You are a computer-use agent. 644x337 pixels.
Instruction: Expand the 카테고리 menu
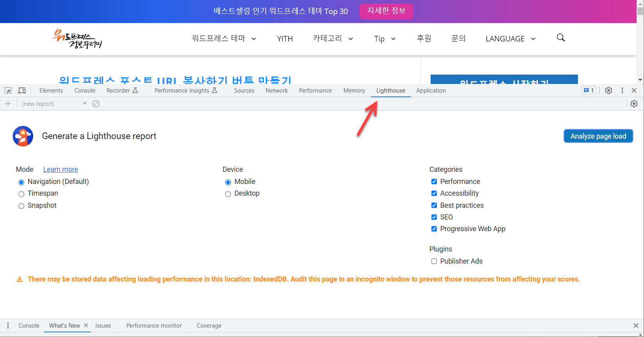333,38
